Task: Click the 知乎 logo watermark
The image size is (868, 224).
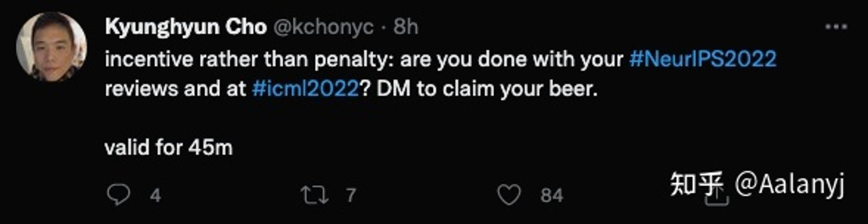Action: click(x=697, y=184)
